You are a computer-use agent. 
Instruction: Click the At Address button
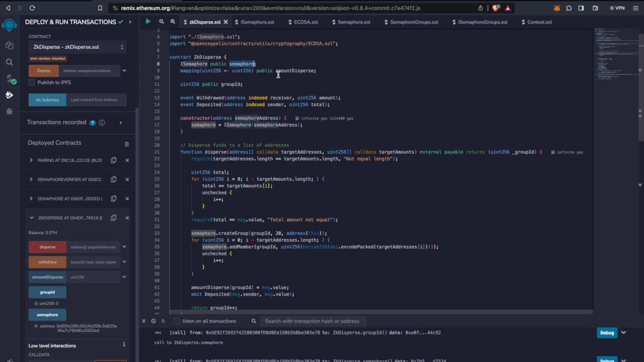coord(47,100)
